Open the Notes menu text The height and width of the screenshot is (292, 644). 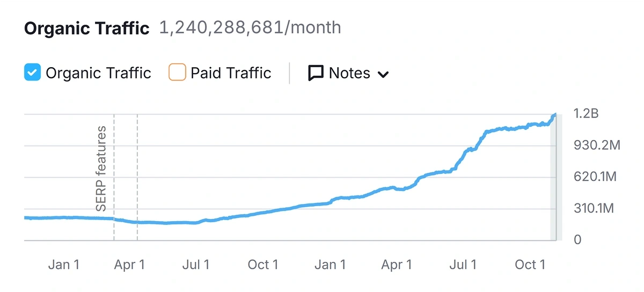point(349,73)
